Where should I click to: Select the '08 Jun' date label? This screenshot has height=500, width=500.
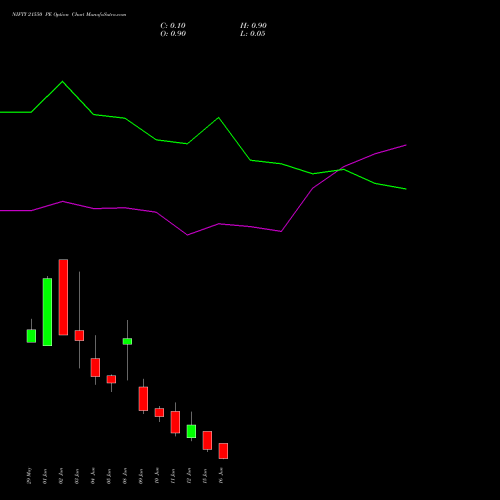[125, 476]
